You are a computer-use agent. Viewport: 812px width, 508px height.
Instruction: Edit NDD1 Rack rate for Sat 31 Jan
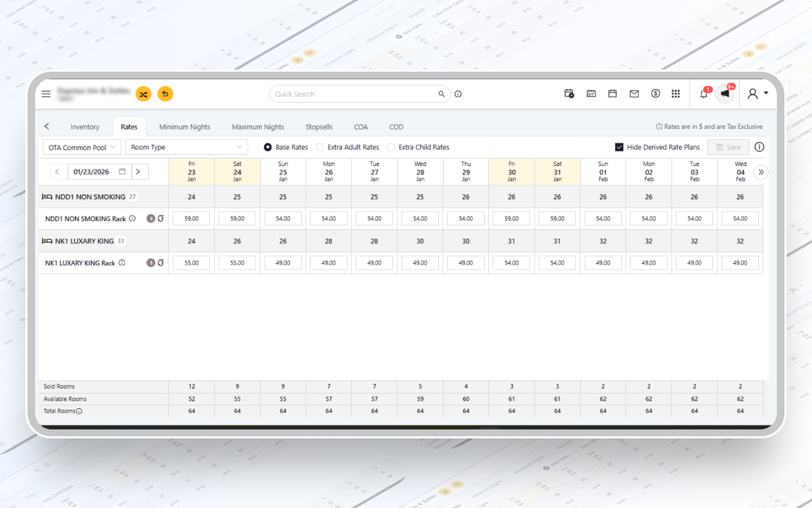pyautogui.click(x=557, y=219)
